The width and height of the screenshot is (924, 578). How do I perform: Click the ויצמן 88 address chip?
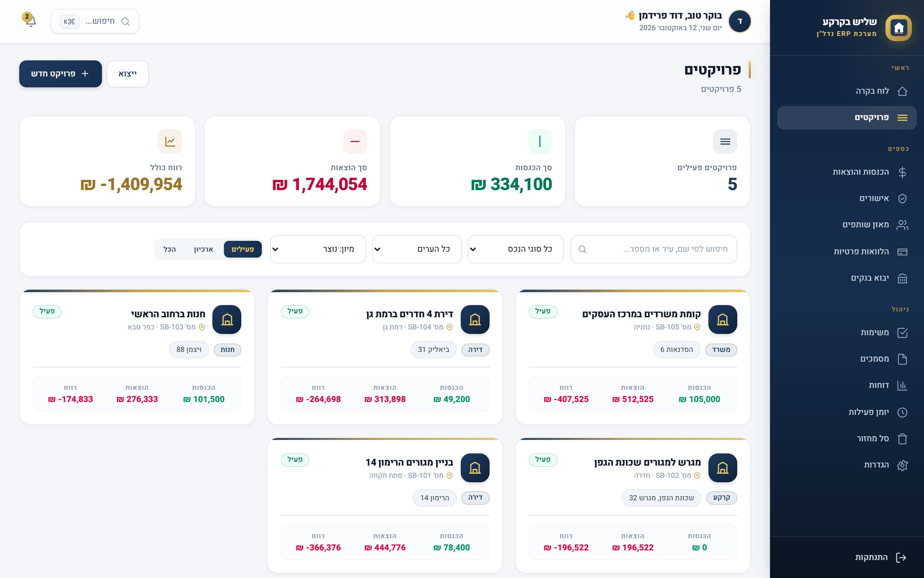189,350
